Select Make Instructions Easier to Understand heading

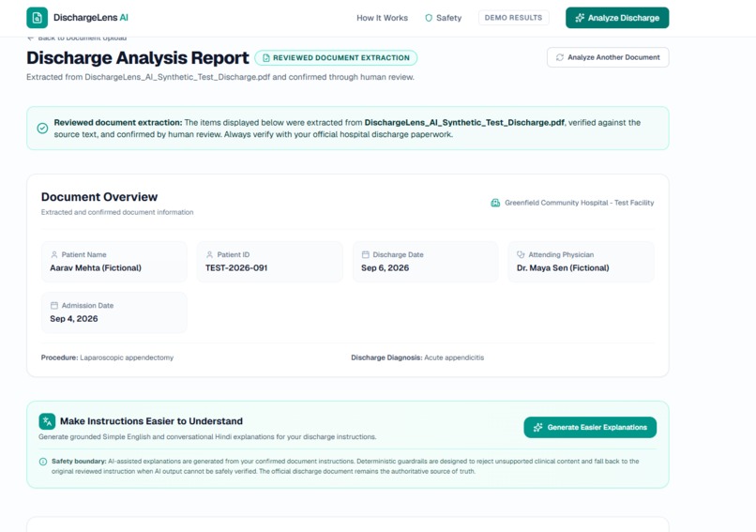tap(151, 421)
